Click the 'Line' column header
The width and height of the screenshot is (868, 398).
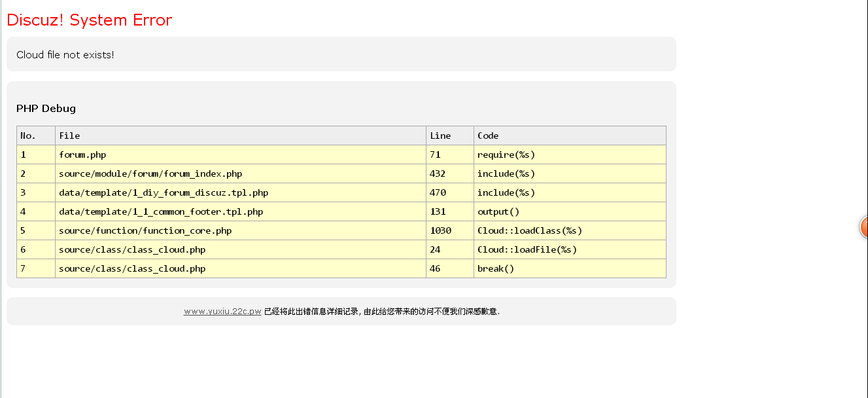(x=450, y=136)
